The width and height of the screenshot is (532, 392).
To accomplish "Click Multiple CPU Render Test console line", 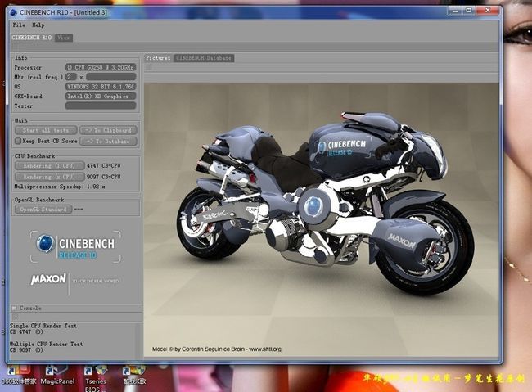I will tap(46, 344).
